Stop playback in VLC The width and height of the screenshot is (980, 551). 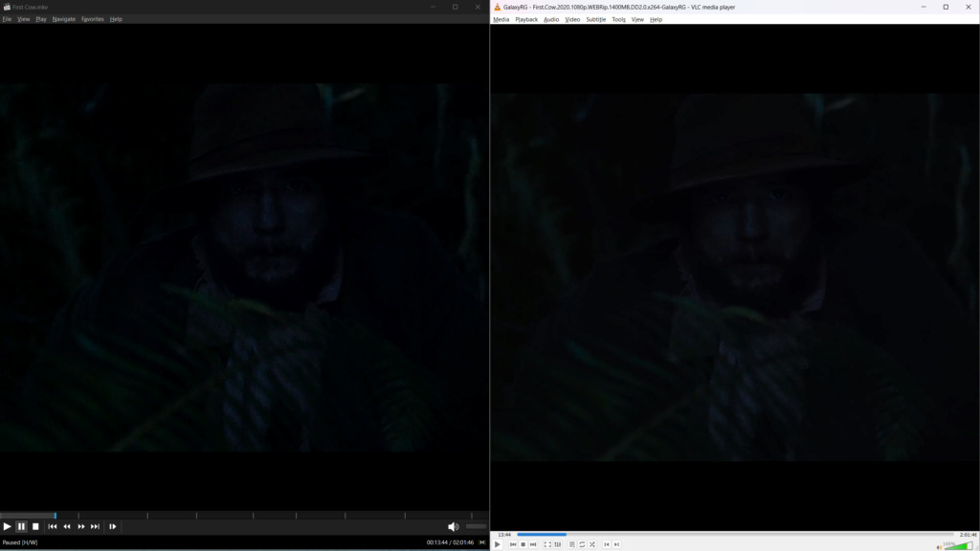(523, 544)
